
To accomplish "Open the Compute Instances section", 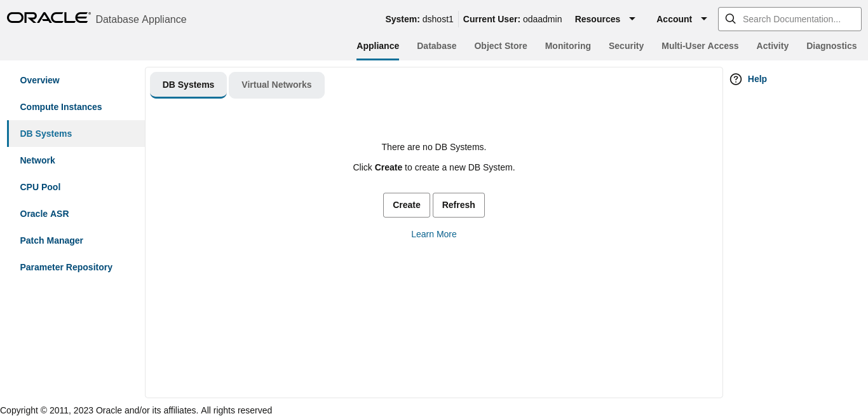I will pos(60,107).
